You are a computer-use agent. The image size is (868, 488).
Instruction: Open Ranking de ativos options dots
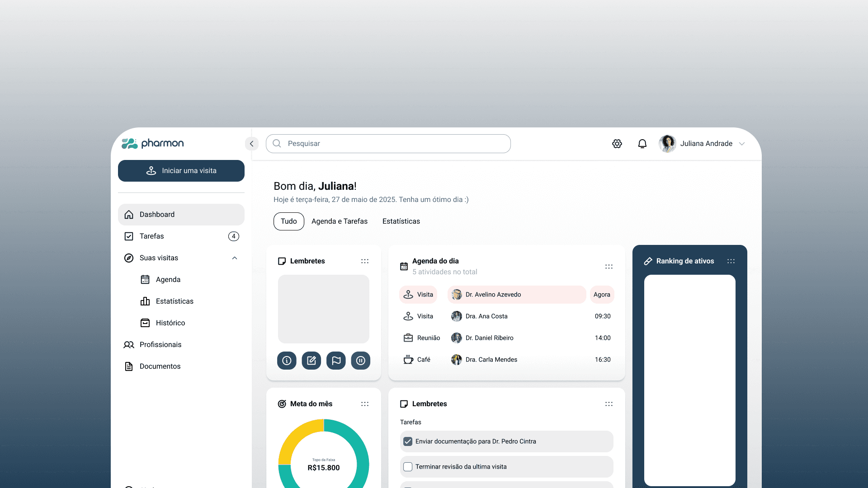click(x=731, y=261)
